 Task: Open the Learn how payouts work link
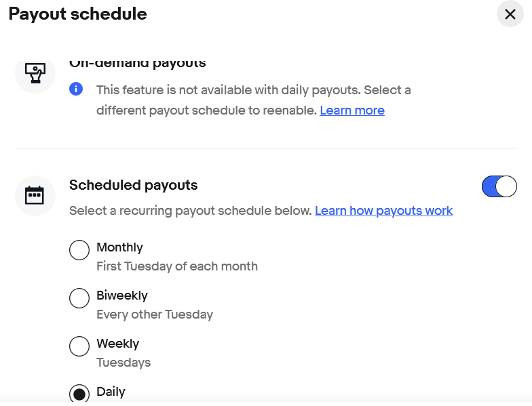point(384,211)
